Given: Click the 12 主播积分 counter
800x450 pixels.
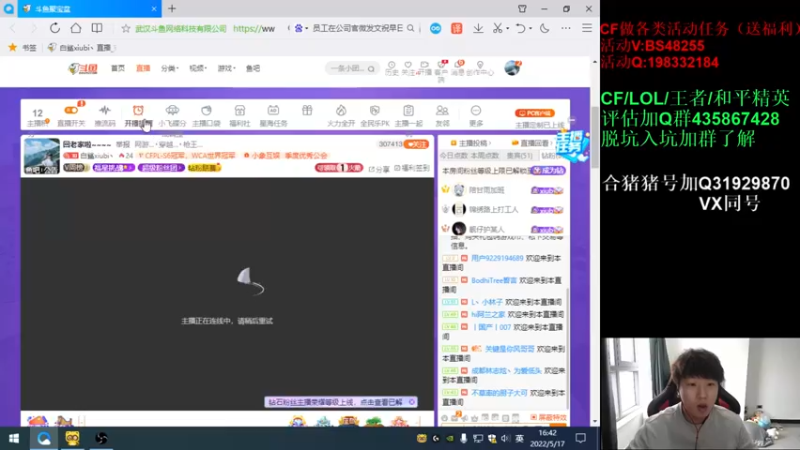Looking at the screenshot, I should 38,116.
